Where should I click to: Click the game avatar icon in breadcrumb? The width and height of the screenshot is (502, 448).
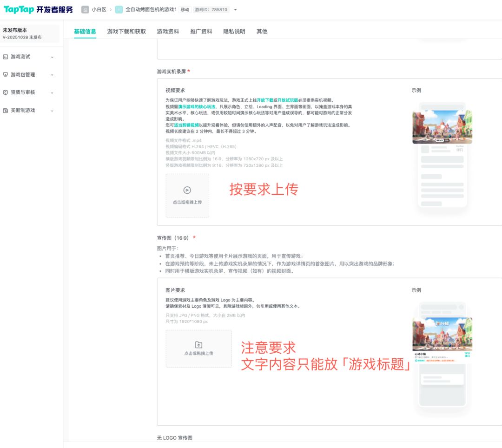click(119, 10)
